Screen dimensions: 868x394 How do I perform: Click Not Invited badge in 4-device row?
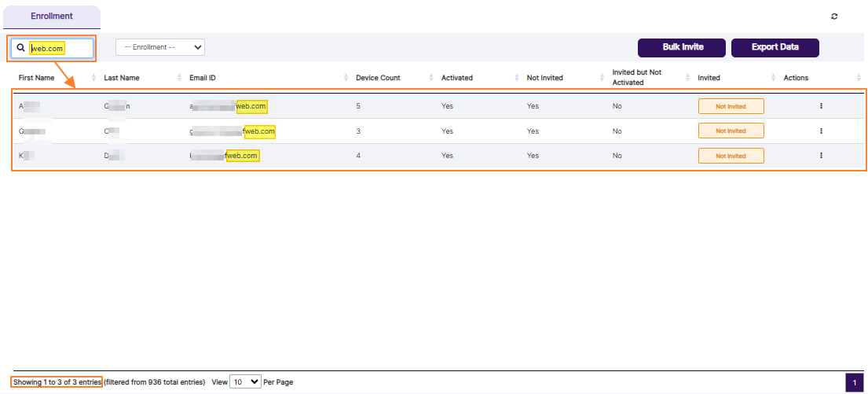[x=731, y=156]
